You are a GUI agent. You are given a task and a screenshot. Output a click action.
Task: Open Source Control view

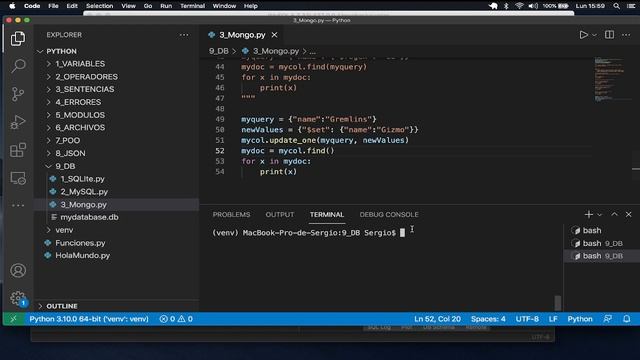pyautogui.click(x=18, y=94)
